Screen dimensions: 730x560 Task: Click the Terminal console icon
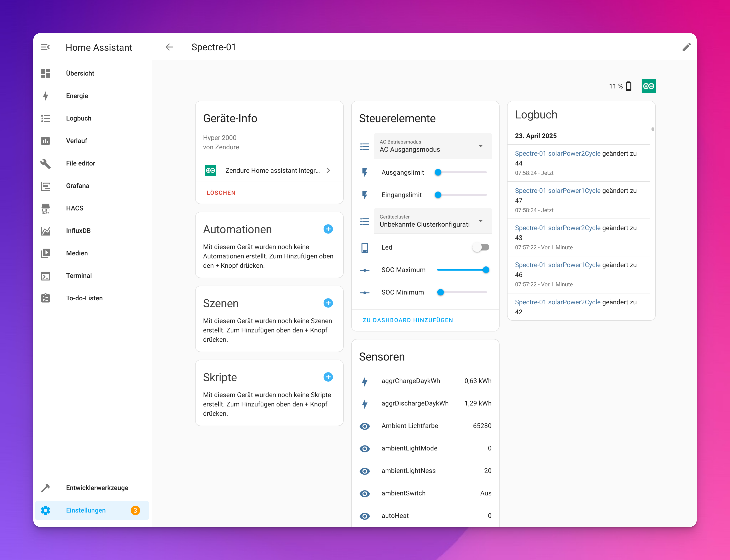click(x=46, y=276)
